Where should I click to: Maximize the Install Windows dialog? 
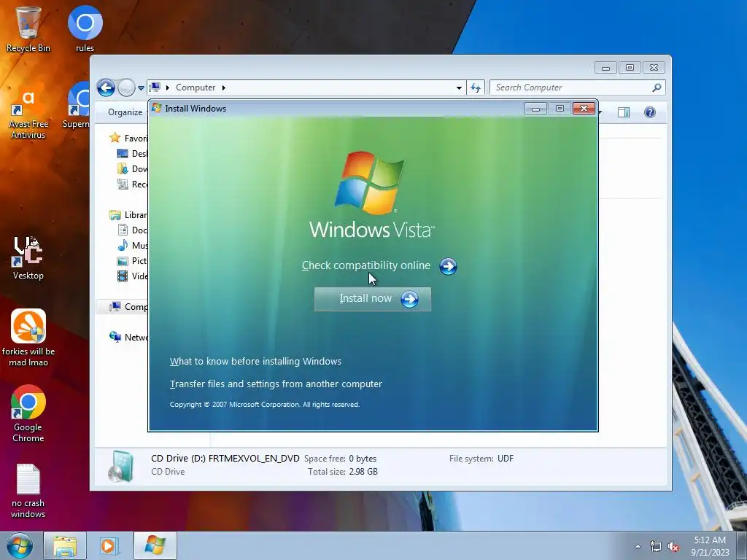[x=560, y=109]
